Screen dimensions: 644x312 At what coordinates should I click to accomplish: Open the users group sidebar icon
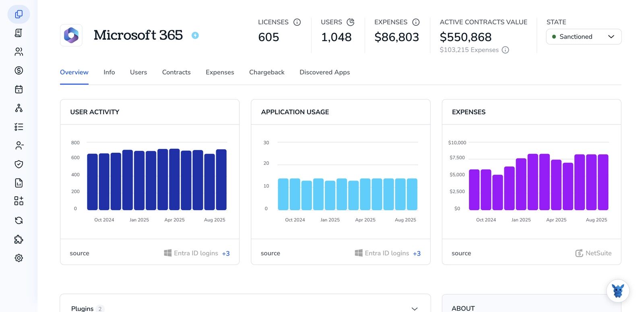(x=19, y=52)
